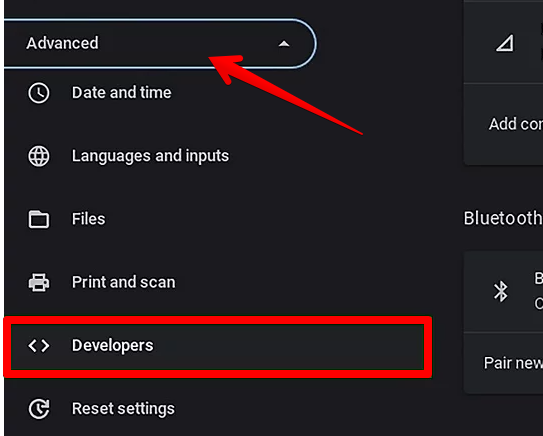Click Pair new device row
The image size is (543, 436).
click(503, 363)
